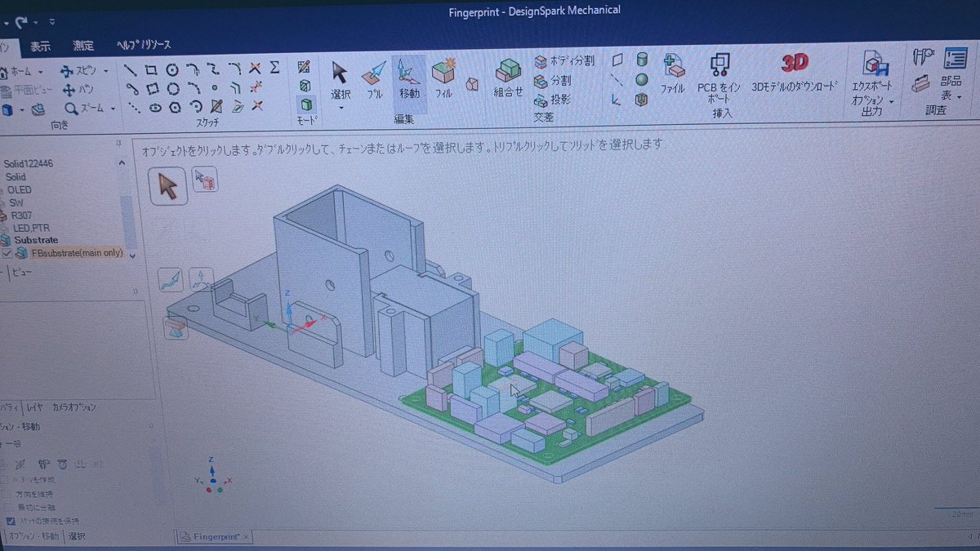Select the rectangle sketch tool
This screenshot has height=551, width=980.
click(149, 69)
